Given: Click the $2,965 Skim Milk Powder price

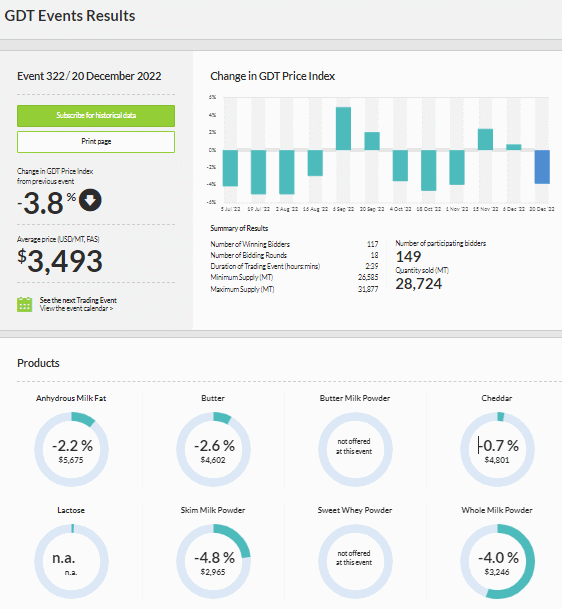Looking at the screenshot, I should click(213, 572).
